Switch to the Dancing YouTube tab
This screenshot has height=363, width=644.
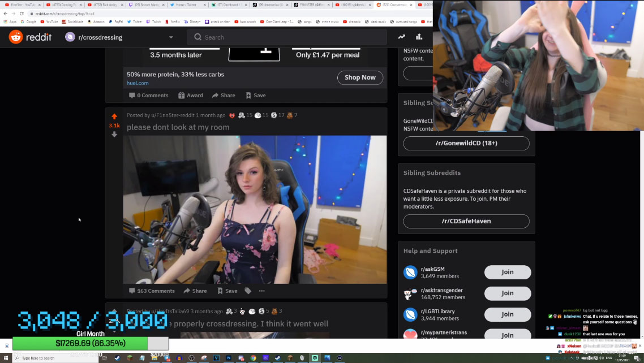64,5
